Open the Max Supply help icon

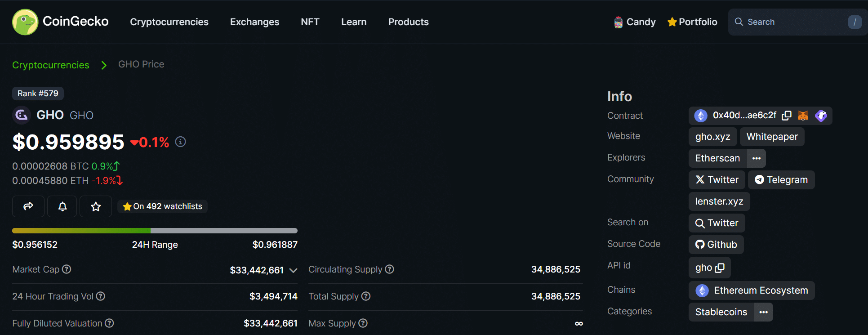click(x=363, y=323)
